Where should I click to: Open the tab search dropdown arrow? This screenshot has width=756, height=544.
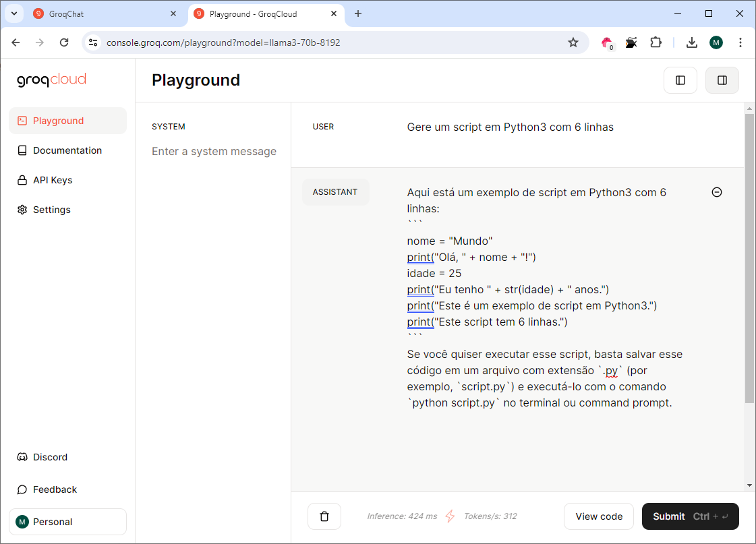(x=14, y=14)
